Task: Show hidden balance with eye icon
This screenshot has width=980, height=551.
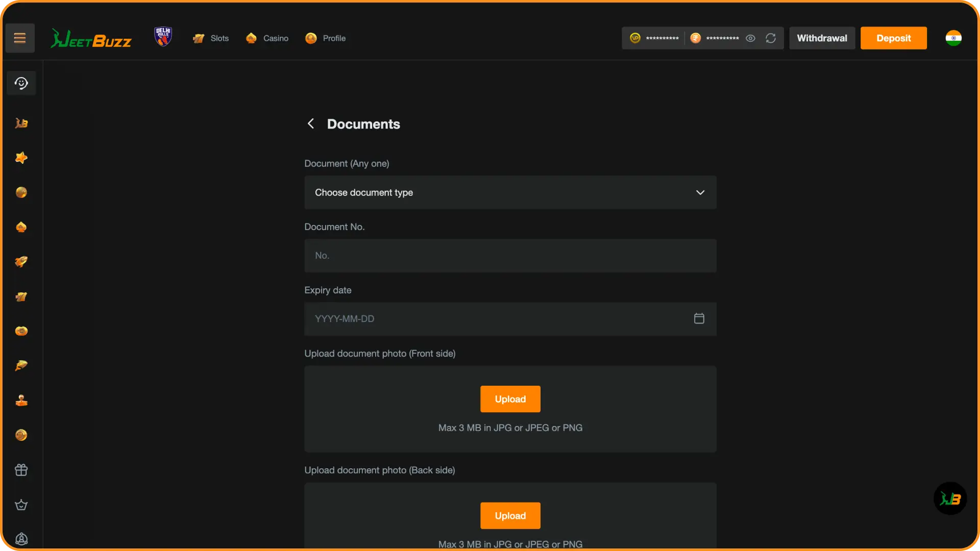Action: (750, 38)
